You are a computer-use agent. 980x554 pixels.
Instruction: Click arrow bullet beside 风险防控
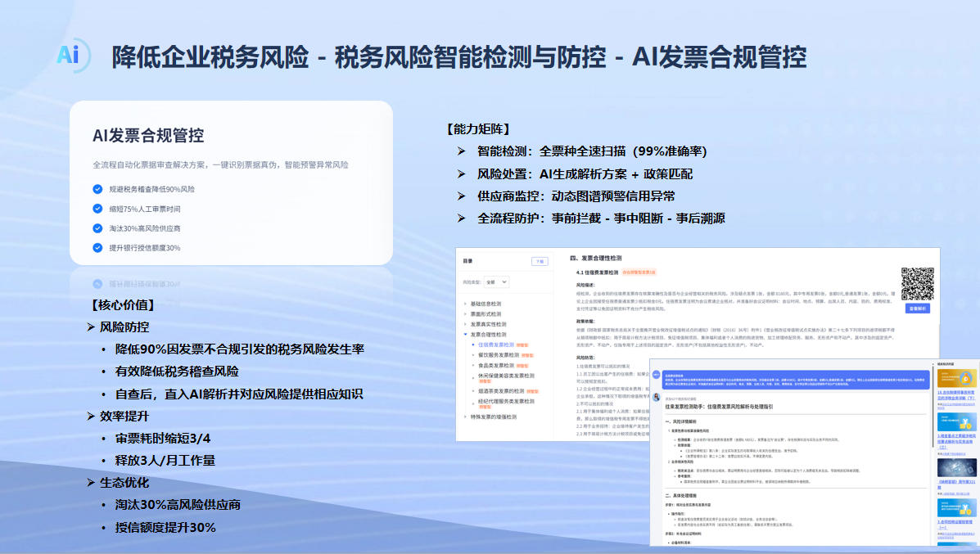91,327
